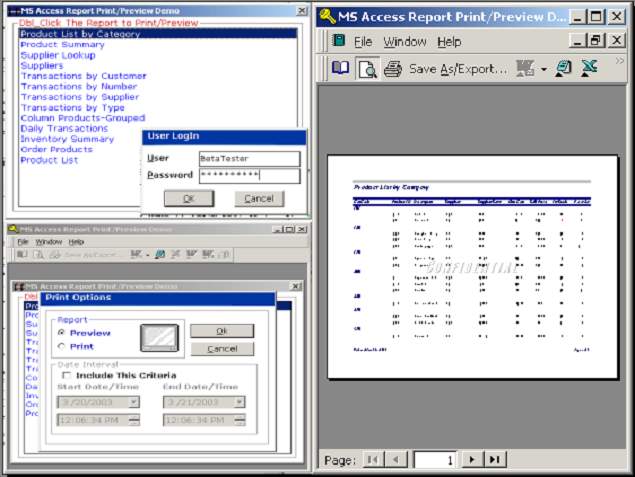Click the monitor preview image in Print Options
The image size is (635, 477).
(160, 338)
